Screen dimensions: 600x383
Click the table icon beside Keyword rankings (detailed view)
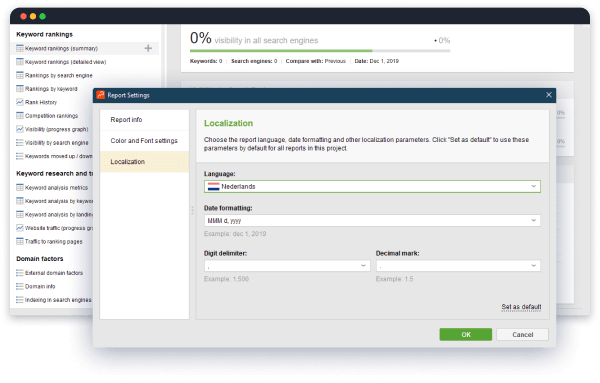point(20,62)
